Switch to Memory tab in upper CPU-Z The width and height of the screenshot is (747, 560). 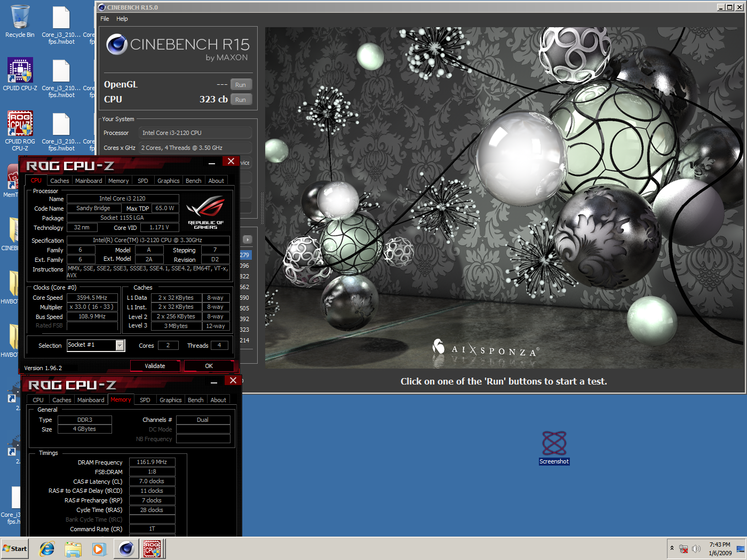click(118, 181)
